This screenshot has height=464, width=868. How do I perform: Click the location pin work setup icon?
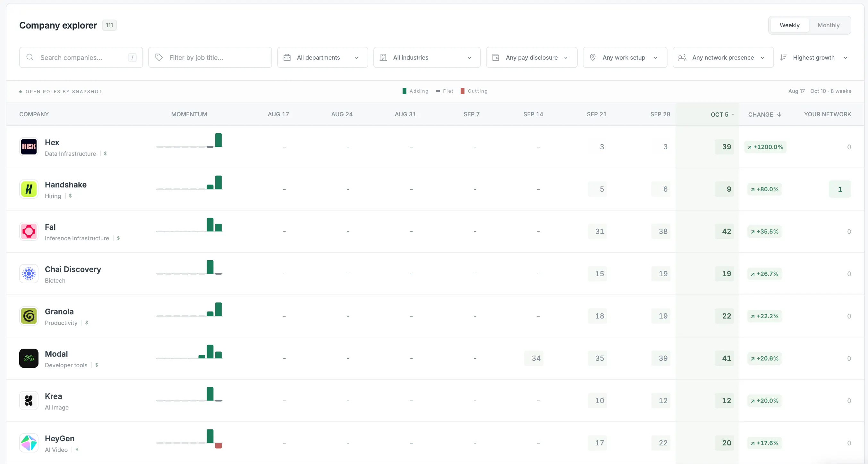tap(593, 57)
